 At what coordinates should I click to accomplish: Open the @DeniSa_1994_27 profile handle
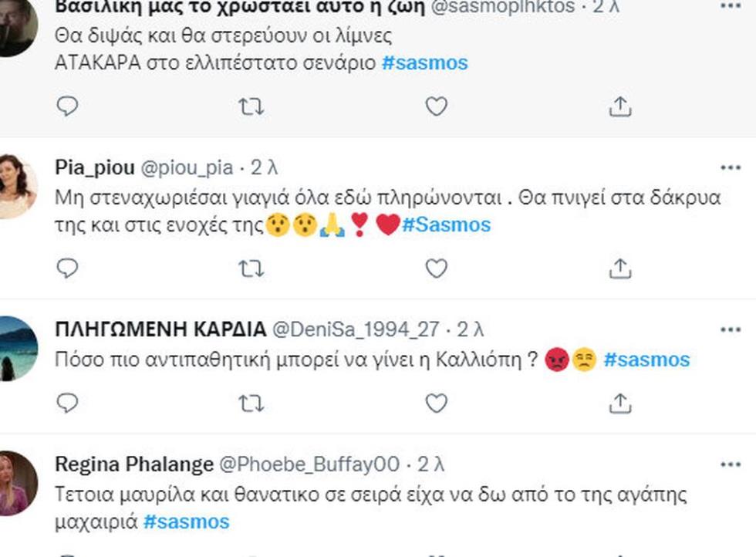[x=356, y=329]
